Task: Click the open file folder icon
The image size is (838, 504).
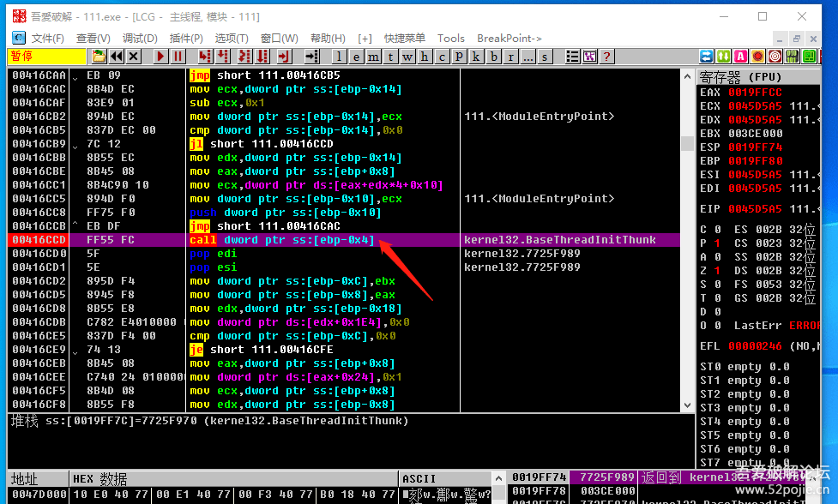Action: [x=99, y=57]
